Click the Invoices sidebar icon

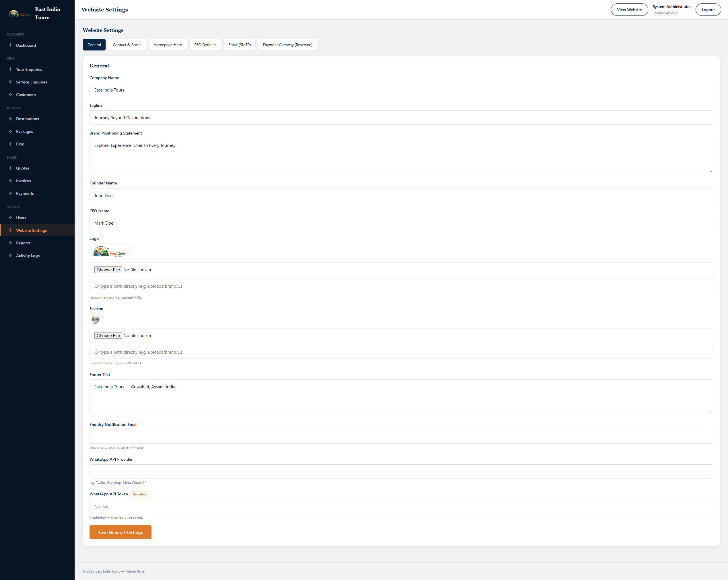pyautogui.click(x=10, y=181)
